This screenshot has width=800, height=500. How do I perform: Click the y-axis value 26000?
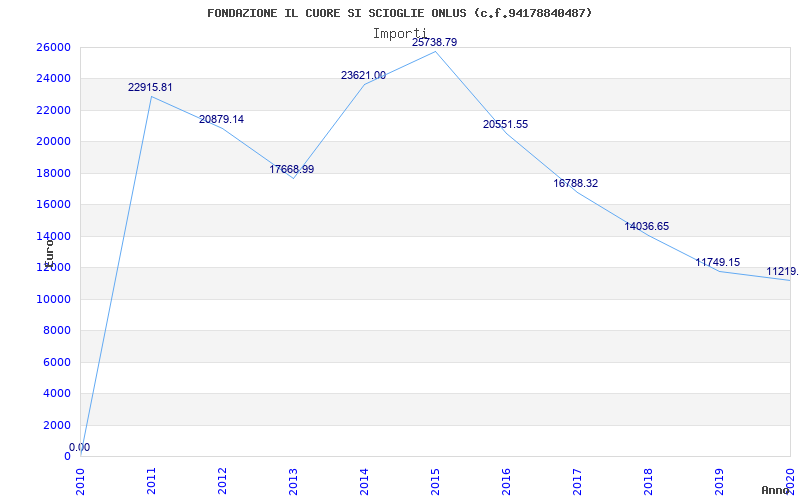(x=53, y=47)
